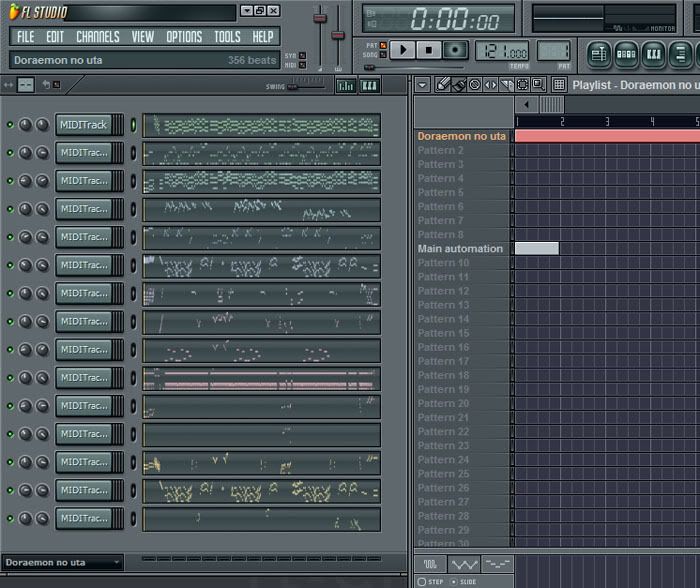
Task: Mute the first MIDITrack channel's green LED
Action: click(x=10, y=125)
